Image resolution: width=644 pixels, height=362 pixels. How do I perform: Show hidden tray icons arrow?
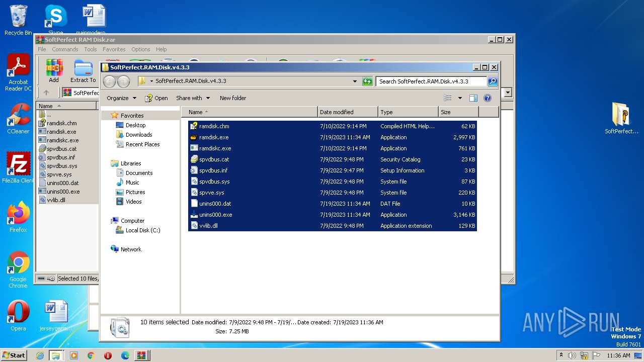561,355
